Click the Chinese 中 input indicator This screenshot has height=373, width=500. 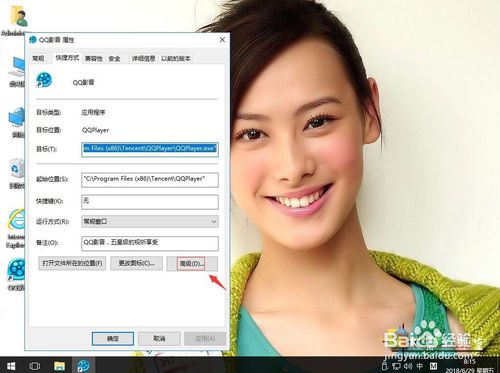pos(420,366)
